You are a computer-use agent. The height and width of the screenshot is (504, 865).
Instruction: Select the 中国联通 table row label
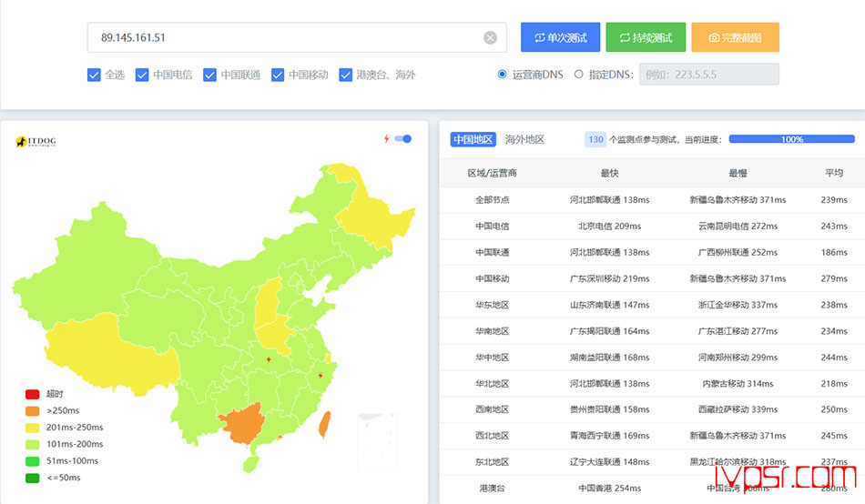coord(492,253)
